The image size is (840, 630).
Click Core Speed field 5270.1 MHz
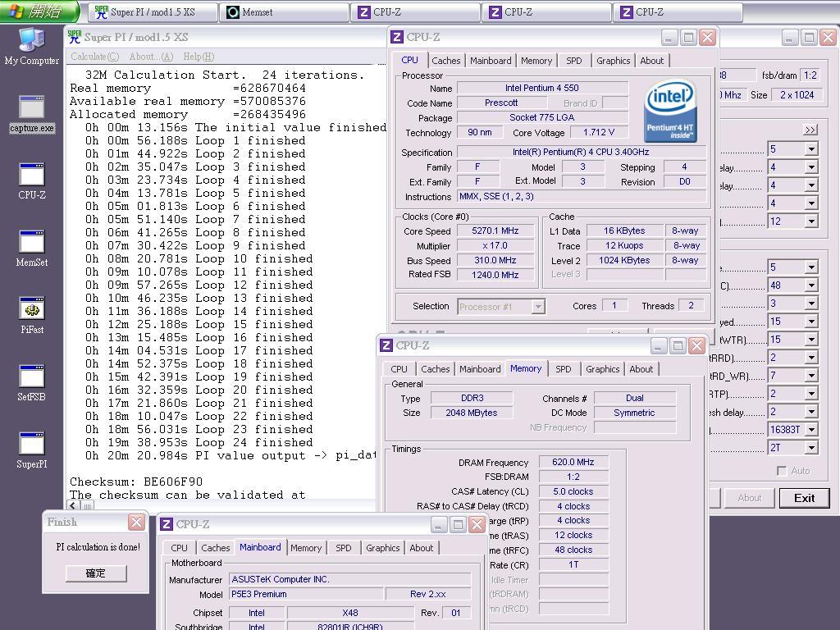point(495,231)
